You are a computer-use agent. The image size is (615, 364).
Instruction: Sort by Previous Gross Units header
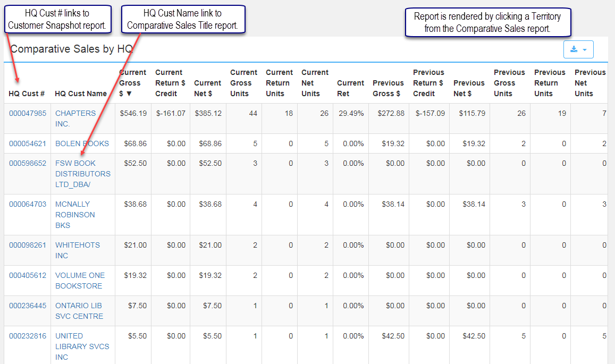509,83
